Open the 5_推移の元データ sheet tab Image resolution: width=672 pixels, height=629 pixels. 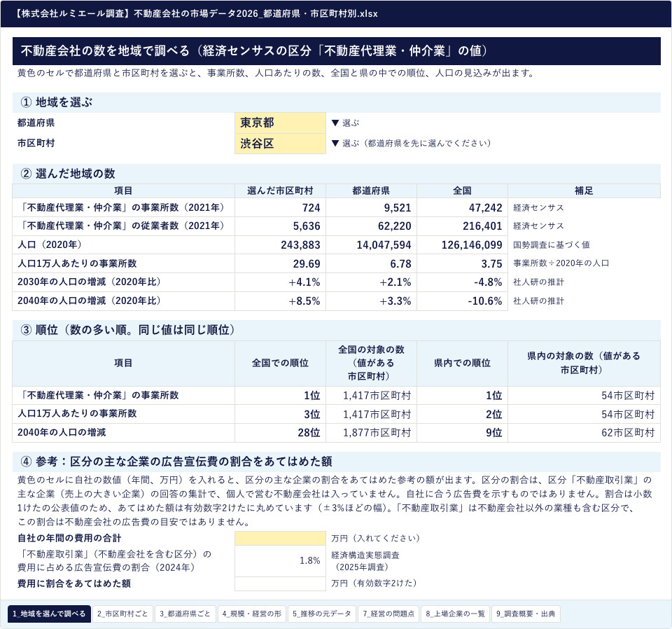point(322,614)
